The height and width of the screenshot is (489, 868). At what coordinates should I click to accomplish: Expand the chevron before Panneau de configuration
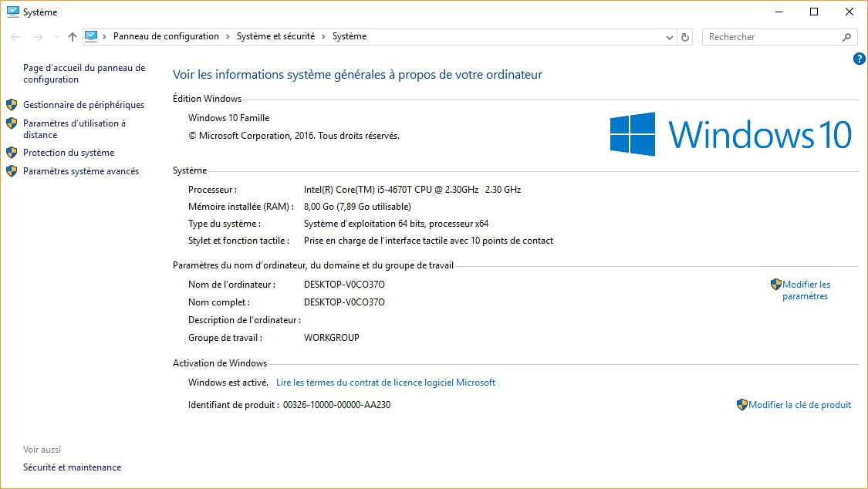click(x=104, y=36)
